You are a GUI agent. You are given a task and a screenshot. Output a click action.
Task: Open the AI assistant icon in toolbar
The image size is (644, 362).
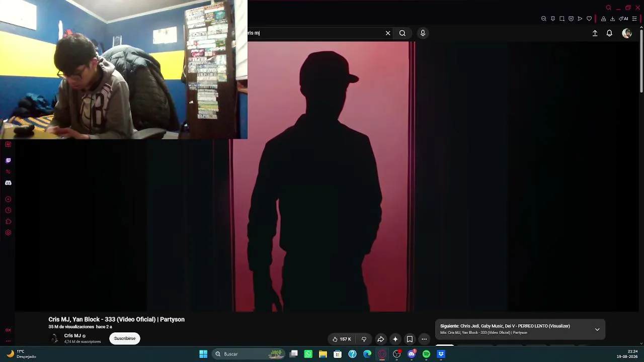coord(624,19)
